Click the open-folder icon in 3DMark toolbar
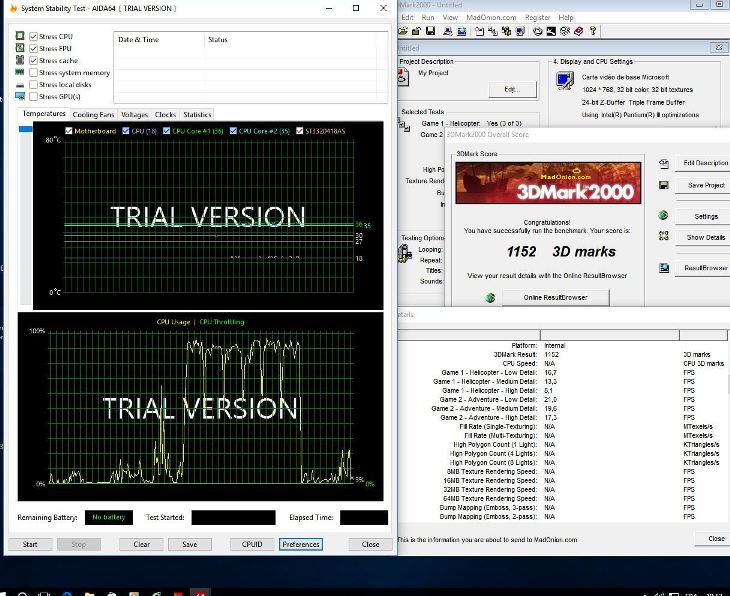Screen dimensions: 730x596 point(403,31)
